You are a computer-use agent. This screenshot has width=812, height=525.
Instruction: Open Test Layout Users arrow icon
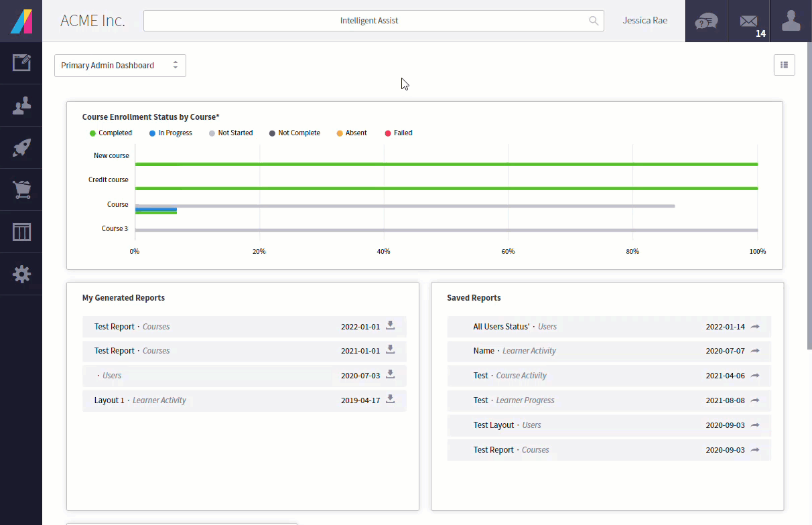755,425
